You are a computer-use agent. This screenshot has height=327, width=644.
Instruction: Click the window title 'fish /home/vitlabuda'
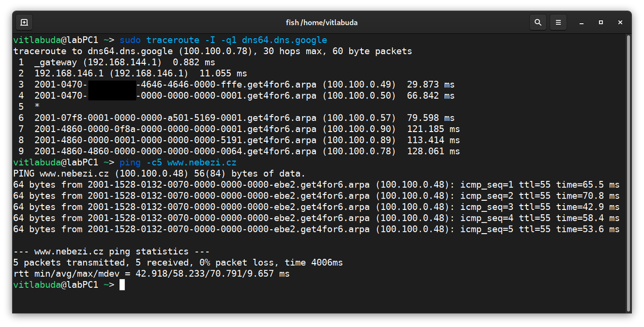(x=322, y=23)
